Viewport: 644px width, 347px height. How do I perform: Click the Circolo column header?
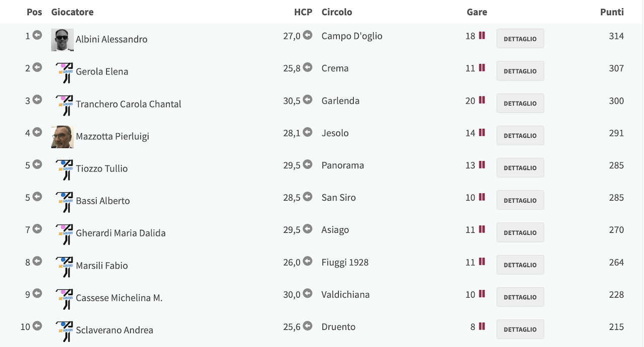[x=337, y=12]
